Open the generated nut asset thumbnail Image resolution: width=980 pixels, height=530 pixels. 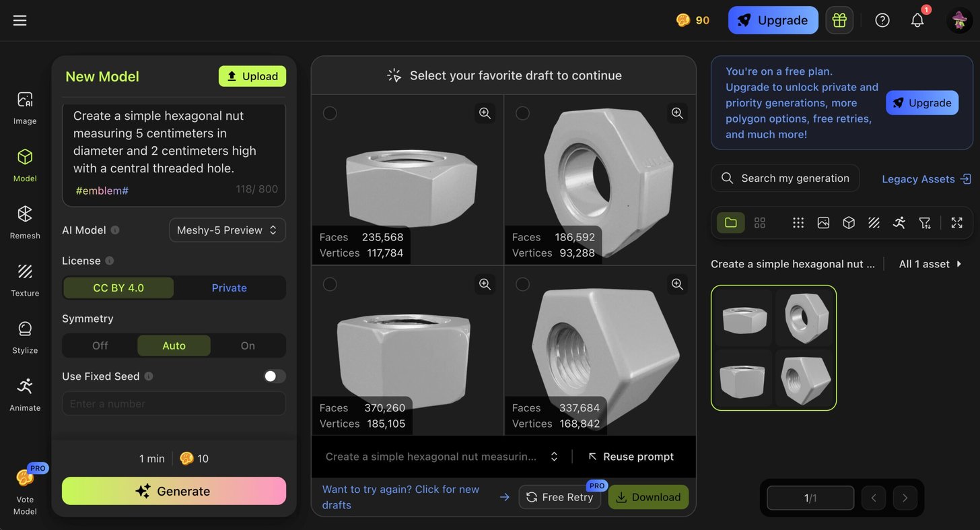point(774,347)
